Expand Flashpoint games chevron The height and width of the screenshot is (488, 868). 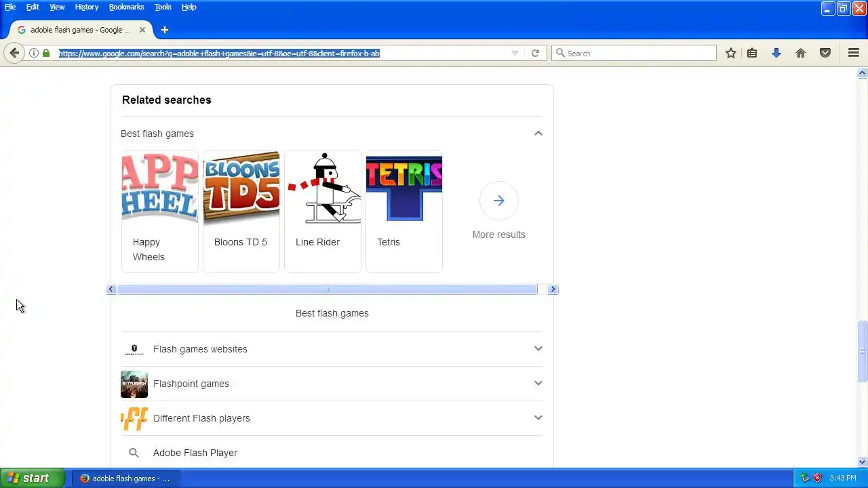(538, 384)
